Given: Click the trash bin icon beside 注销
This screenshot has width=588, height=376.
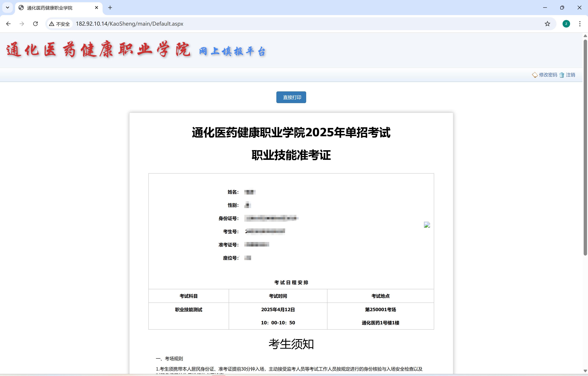Looking at the screenshot, I should click(x=562, y=75).
